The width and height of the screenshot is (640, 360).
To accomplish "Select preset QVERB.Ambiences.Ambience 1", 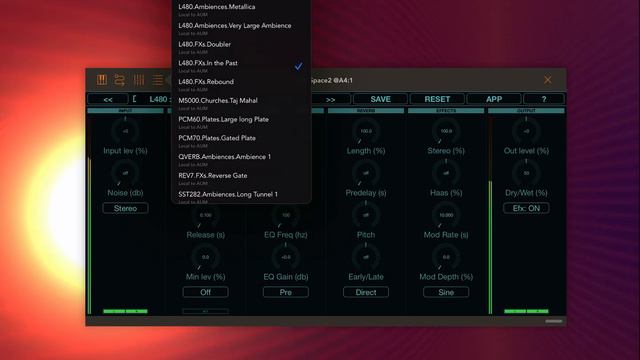I will click(x=241, y=160).
